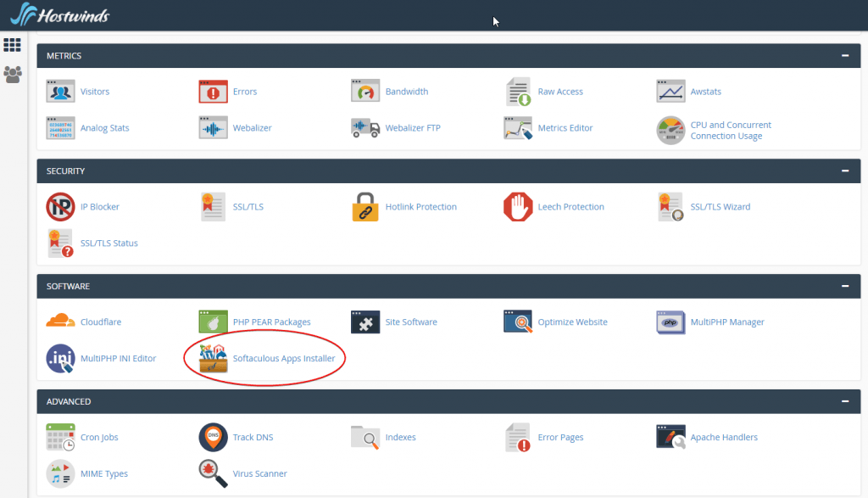Open the Webalizer FTP truck icon
The image size is (868, 498).
pyautogui.click(x=365, y=128)
